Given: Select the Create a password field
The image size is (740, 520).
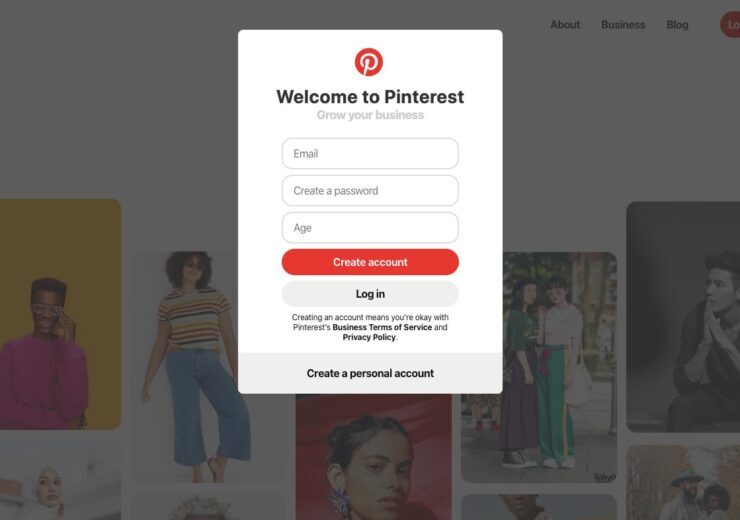Looking at the screenshot, I should [x=370, y=191].
